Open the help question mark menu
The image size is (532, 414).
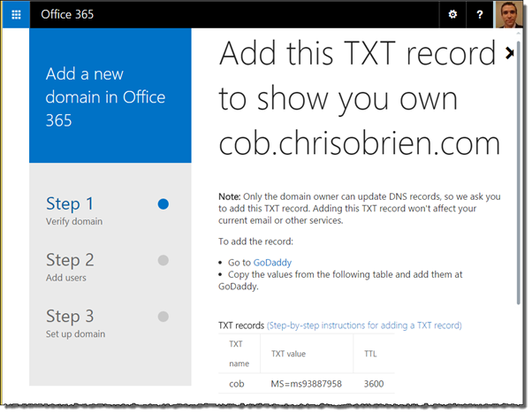(x=479, y=15)
